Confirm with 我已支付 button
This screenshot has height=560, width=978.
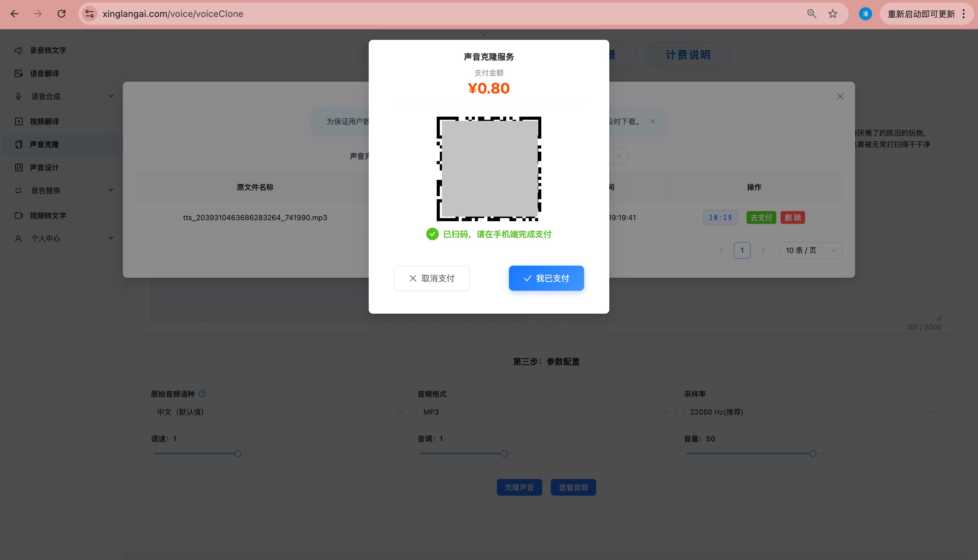(546, 278)
